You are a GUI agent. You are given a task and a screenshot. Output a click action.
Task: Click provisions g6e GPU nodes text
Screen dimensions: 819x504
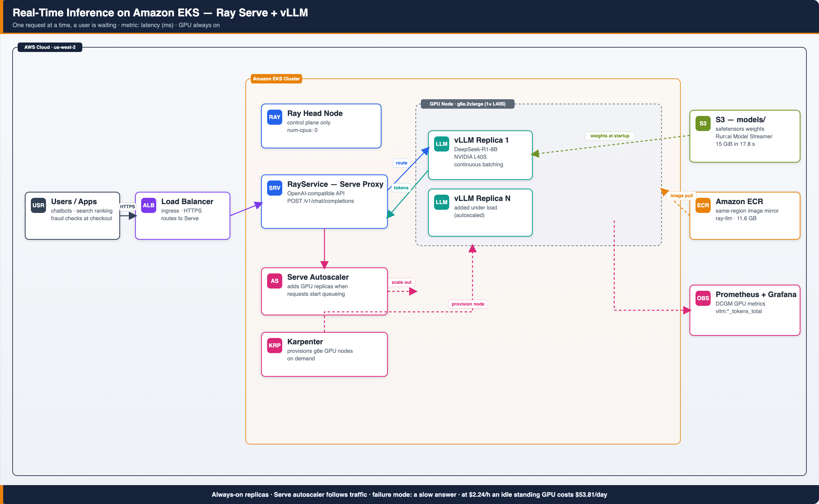(320, 351)
